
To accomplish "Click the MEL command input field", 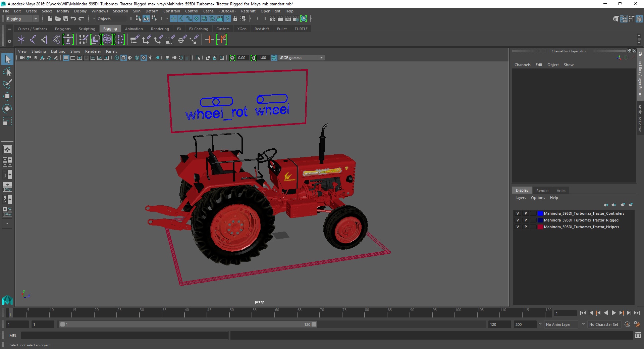I will coord(124,335).
